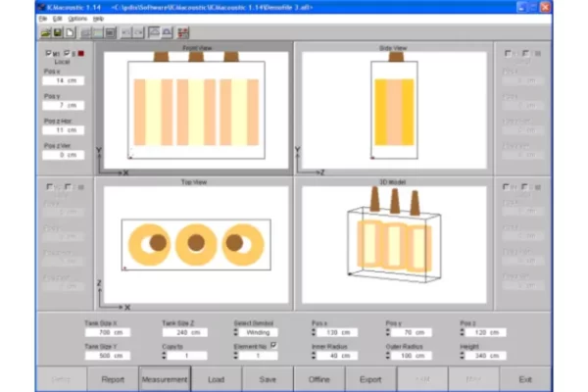Click the left bushing in Front View

coord(162,57)
